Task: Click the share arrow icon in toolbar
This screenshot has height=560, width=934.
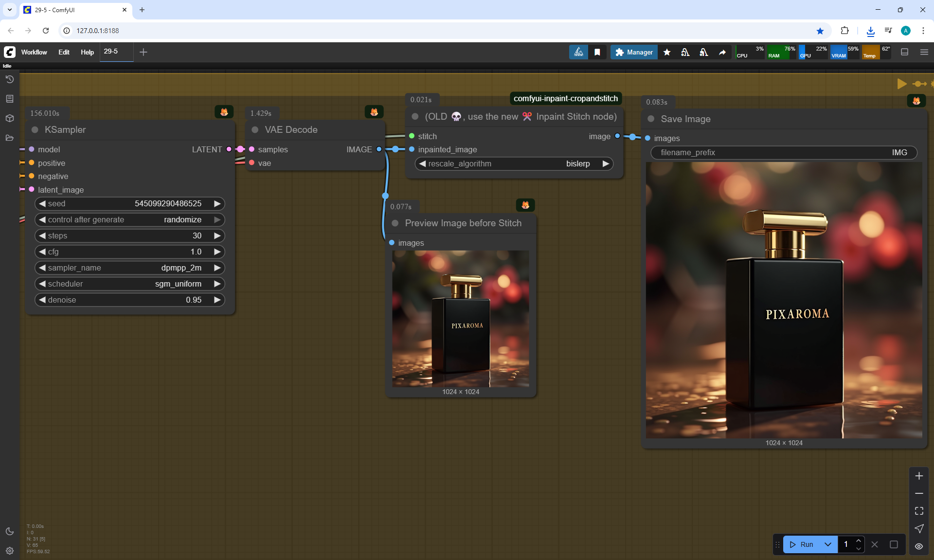Action: point(722,52)
